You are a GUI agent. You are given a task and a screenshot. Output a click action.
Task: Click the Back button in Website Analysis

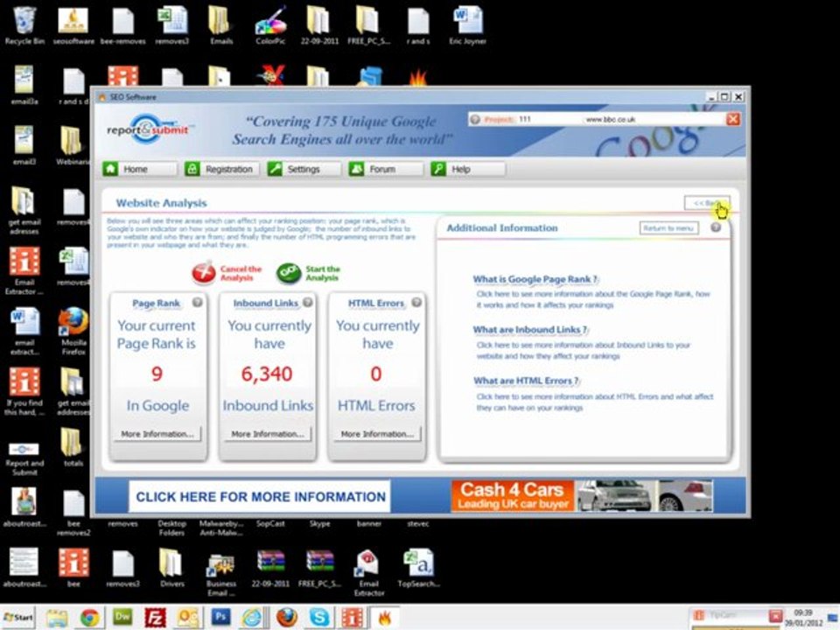point(707,203)
